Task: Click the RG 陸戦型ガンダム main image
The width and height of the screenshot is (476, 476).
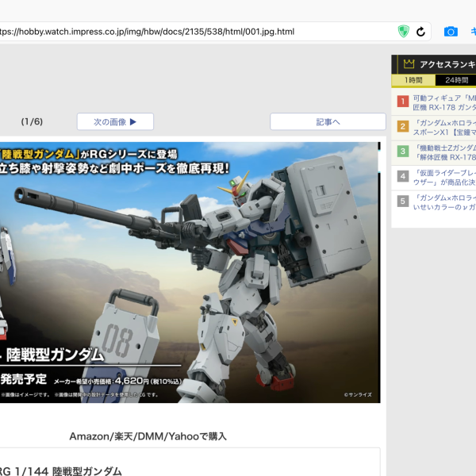Action: (x=190, y=272)
